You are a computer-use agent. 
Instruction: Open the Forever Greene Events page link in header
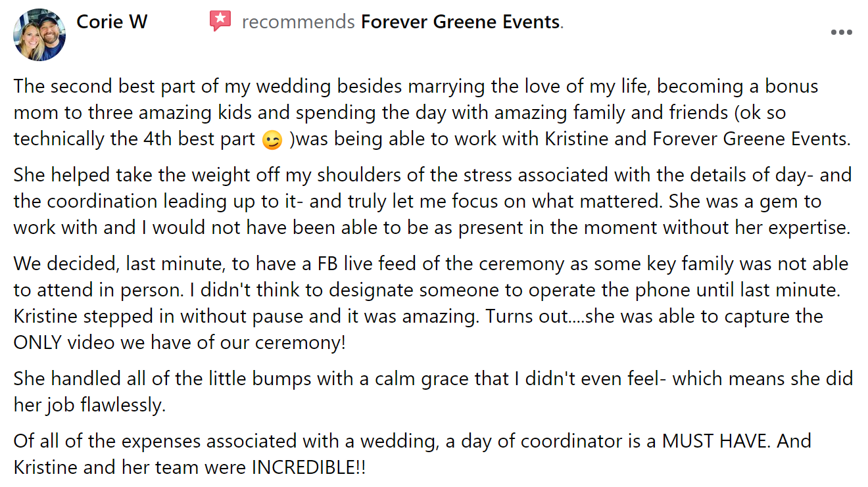pyautogui.click(x=460, y=22)
